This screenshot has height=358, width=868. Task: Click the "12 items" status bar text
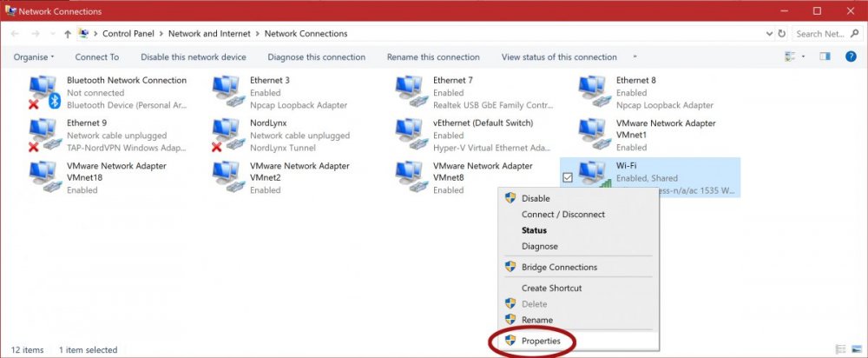(27, 349)
